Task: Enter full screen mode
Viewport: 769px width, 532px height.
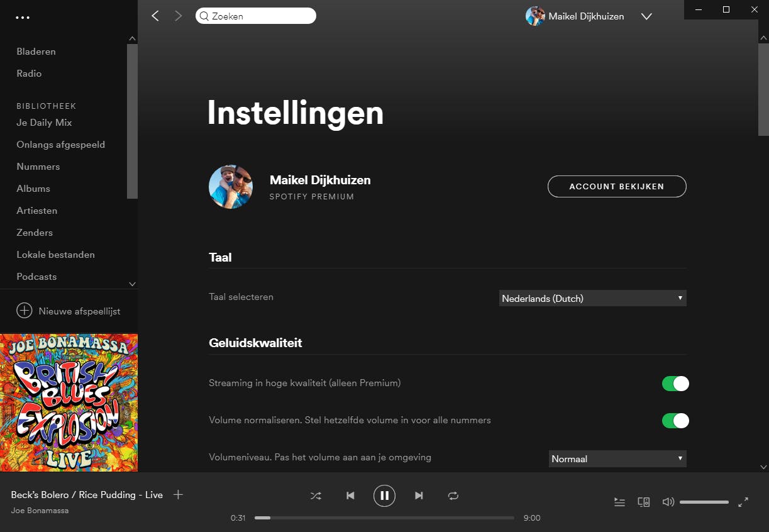Action: click(743, 502)
